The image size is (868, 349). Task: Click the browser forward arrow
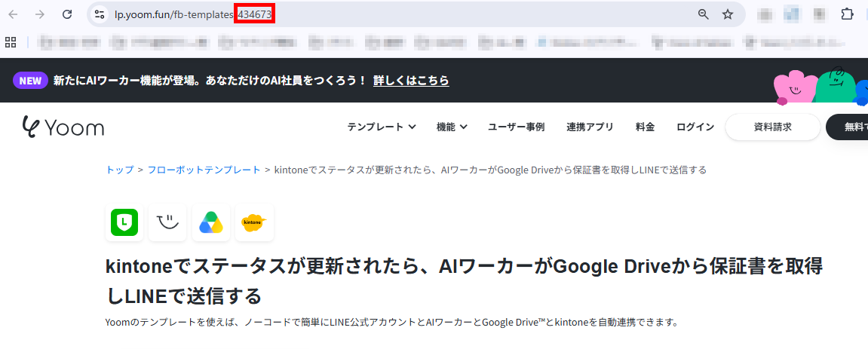tap(40, 14)
